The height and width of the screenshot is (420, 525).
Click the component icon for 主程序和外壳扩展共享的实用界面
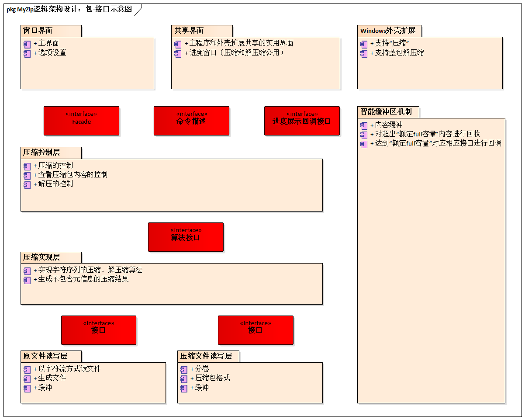[178, 44]
